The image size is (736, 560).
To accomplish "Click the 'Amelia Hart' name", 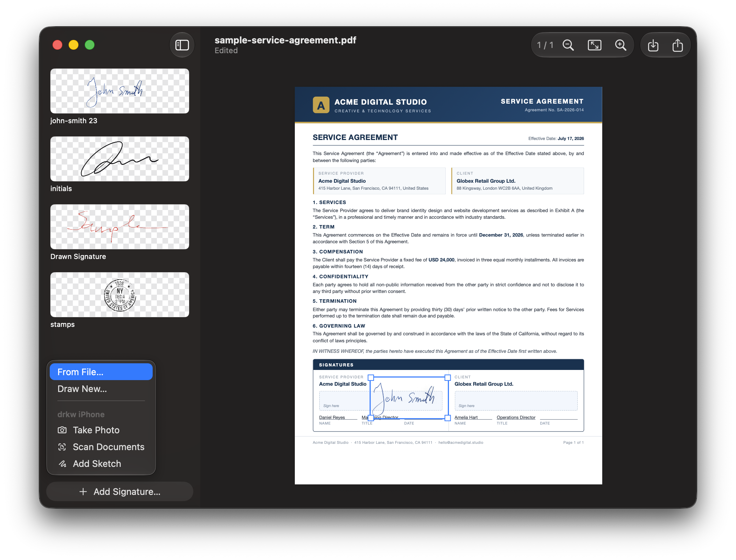I will [x=466, y=417].
